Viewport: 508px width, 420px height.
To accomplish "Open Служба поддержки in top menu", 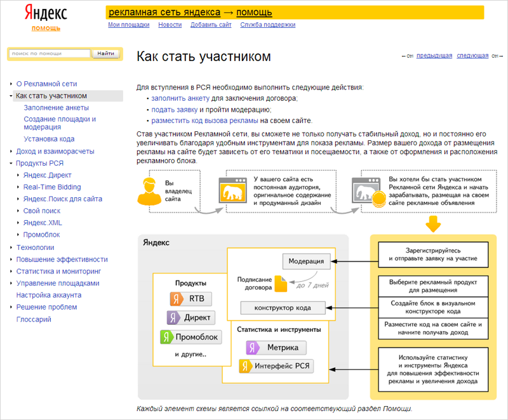I will click(267, 25).
